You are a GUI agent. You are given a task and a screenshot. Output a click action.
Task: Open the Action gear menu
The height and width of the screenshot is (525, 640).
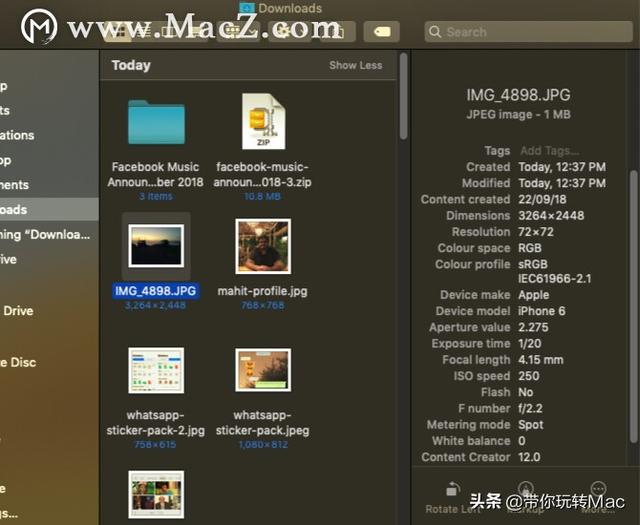(x=291, y=32)
